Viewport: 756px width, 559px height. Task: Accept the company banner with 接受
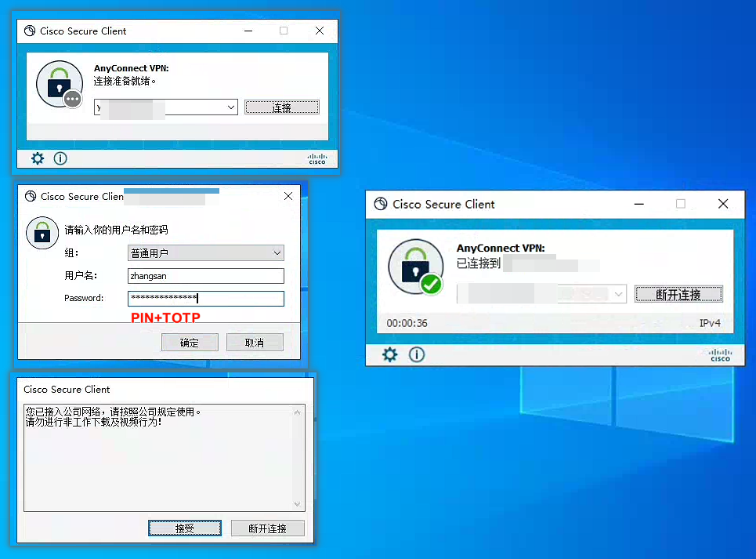click(x=185, y=528)
